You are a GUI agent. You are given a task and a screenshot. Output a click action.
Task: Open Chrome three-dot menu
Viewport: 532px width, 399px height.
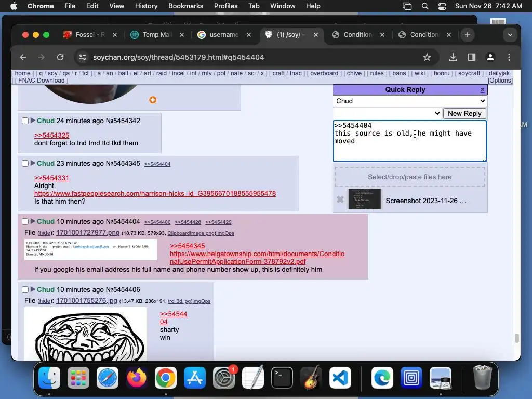(x=509, y=57)
